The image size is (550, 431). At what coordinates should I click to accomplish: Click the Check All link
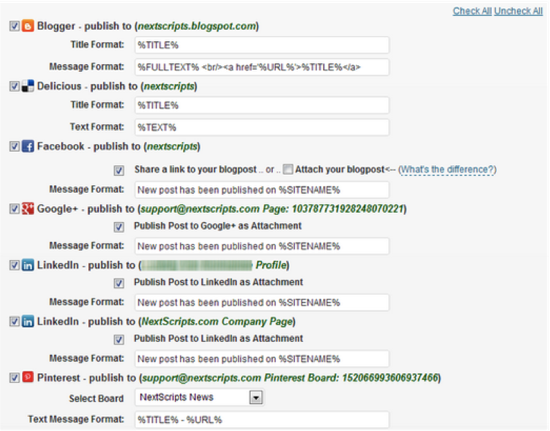click(x=472, y=11)
